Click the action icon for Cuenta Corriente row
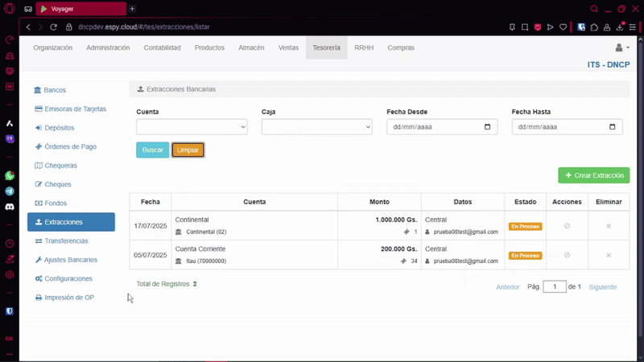 tap(567, 255)
